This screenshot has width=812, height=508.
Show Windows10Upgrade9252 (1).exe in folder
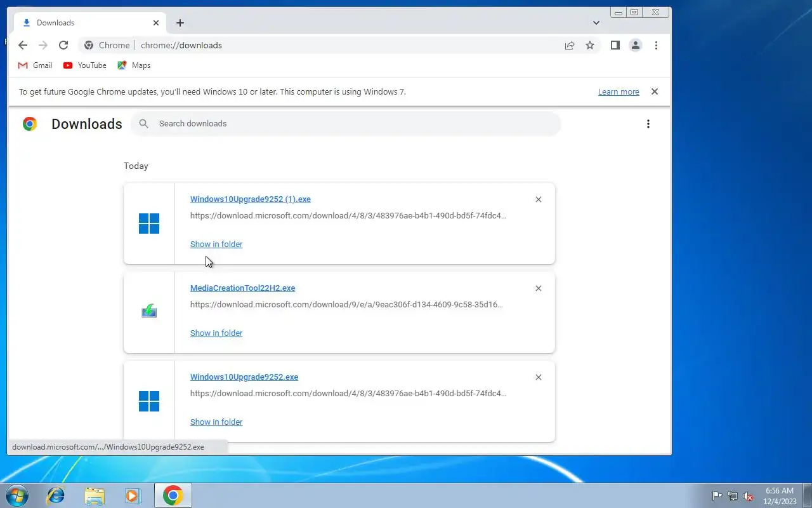pos(216,244)
